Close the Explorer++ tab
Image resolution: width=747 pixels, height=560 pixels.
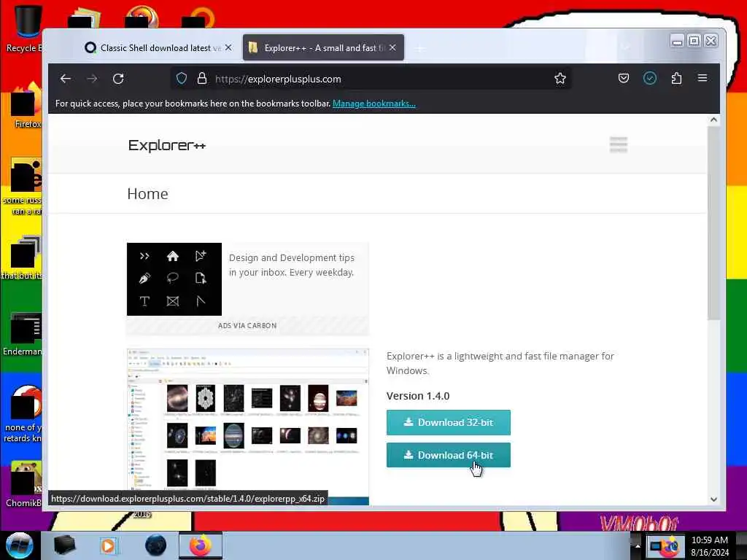tap(392, 47)
